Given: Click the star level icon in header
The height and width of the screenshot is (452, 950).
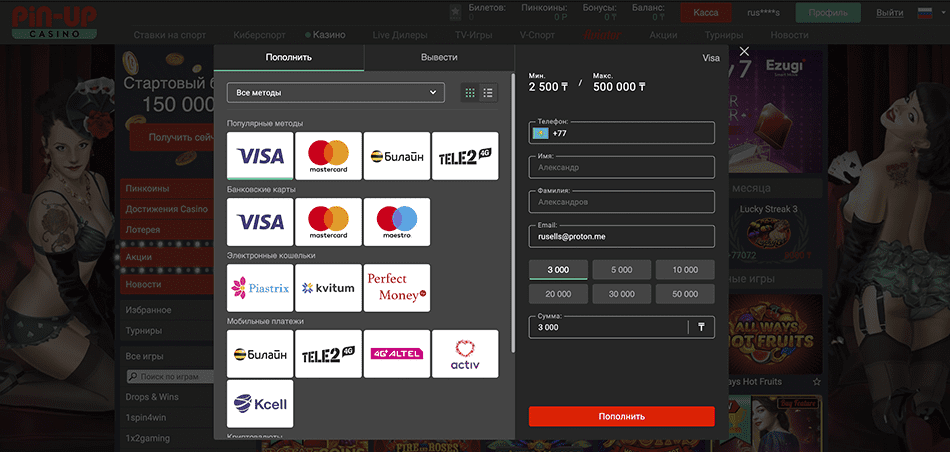Looking at the screenshot, I should pos(455,12).
